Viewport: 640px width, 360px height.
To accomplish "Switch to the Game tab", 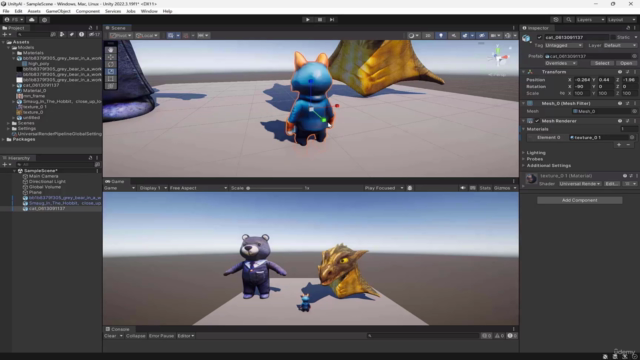I will coord(115,181).
